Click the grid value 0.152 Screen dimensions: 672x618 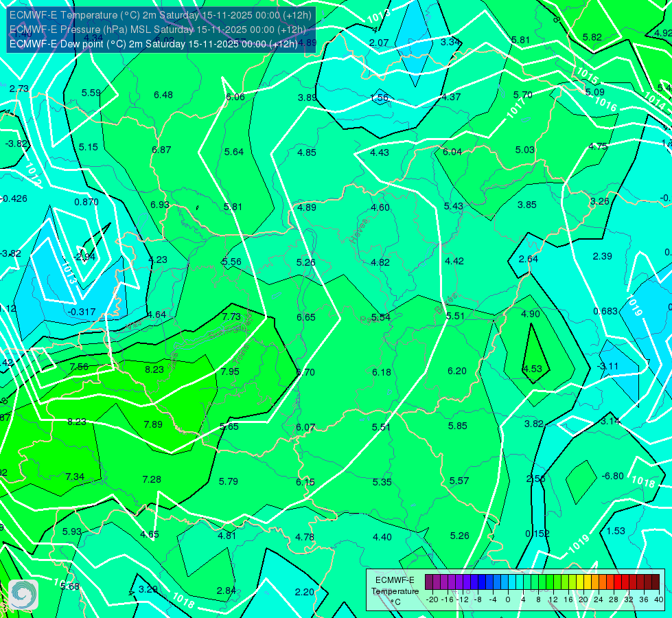(537, 534)
